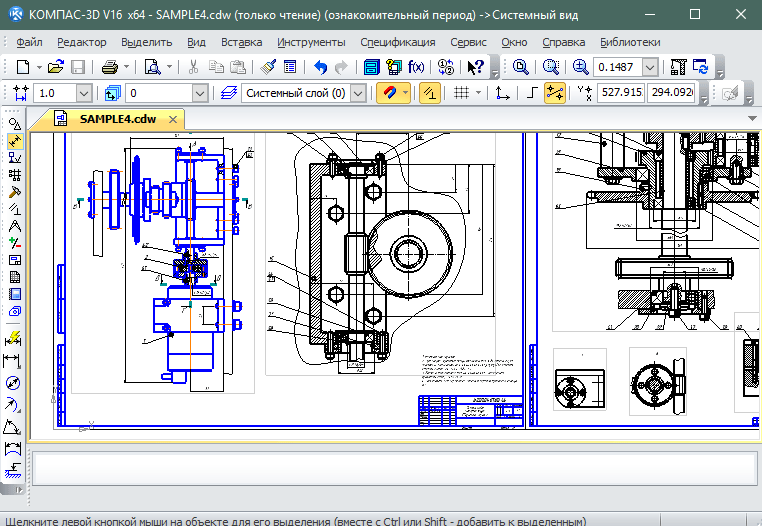The height and width of the screenshot is (526, 762).
Task: Click the X coordinate field showing 527.915
Action: (618, 93)
